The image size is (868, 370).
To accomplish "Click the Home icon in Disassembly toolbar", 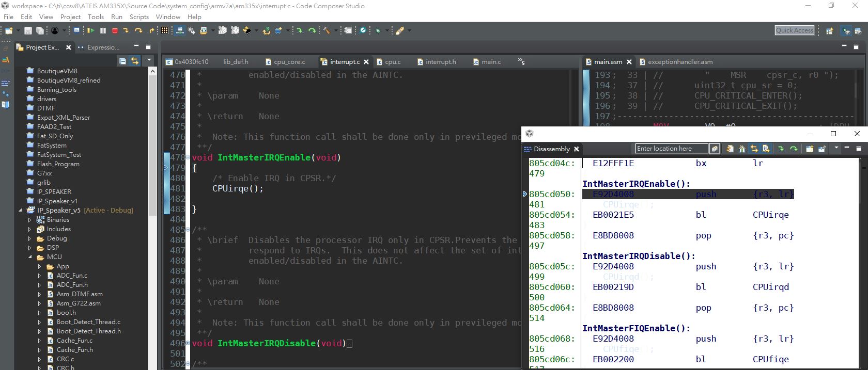I will coord(742,149).
